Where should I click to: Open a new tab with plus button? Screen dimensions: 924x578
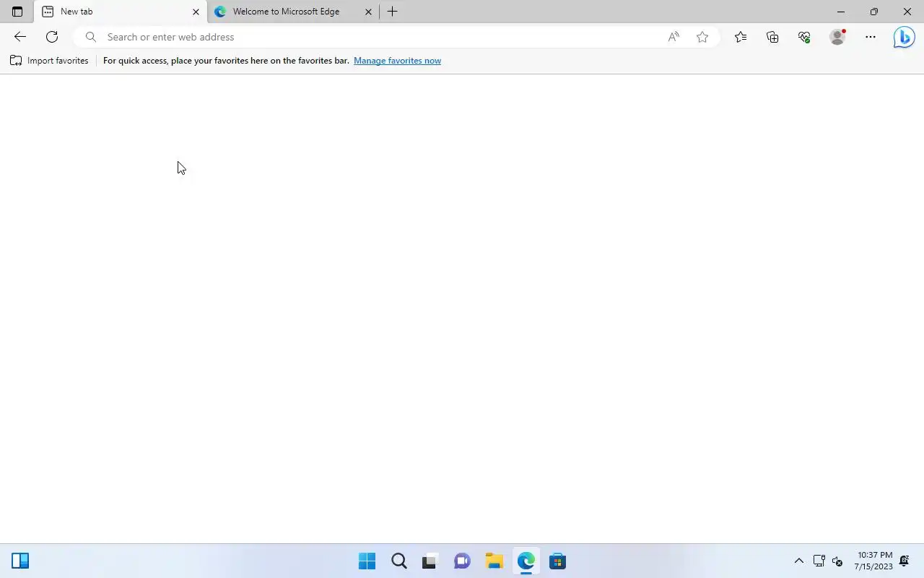[x=393, y=12]
